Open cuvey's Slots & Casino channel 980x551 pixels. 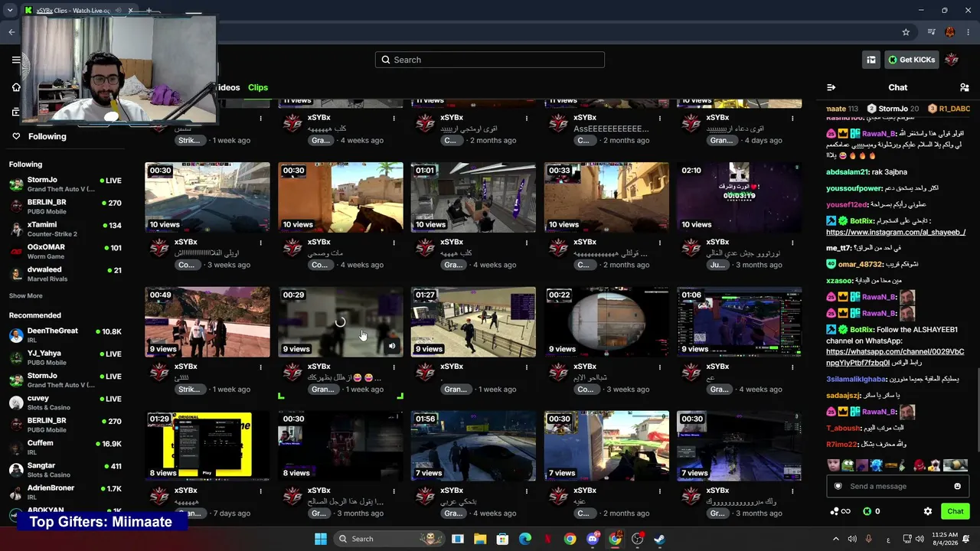[66, 403]
